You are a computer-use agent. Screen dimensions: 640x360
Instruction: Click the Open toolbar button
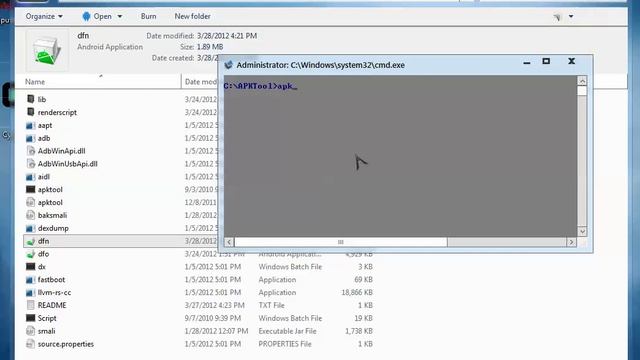coord(97,16)
